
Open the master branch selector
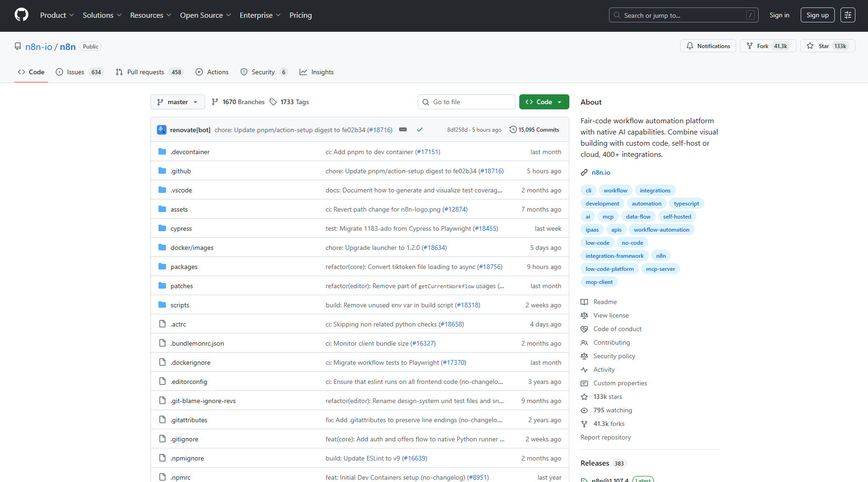pos(177,101)
